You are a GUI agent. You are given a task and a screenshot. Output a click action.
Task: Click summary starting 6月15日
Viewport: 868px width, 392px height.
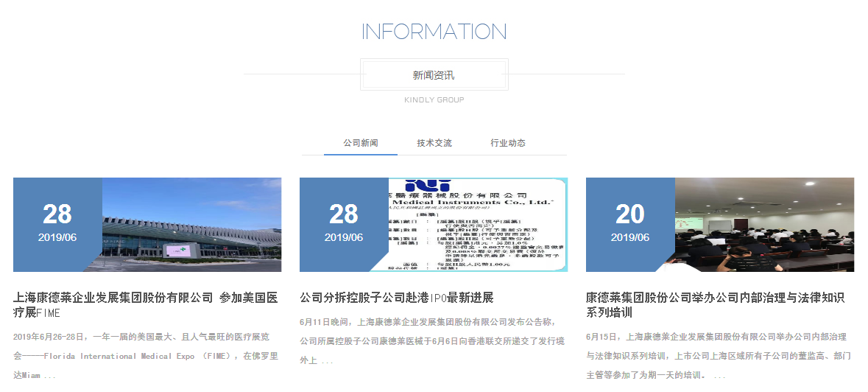(718, 356)
